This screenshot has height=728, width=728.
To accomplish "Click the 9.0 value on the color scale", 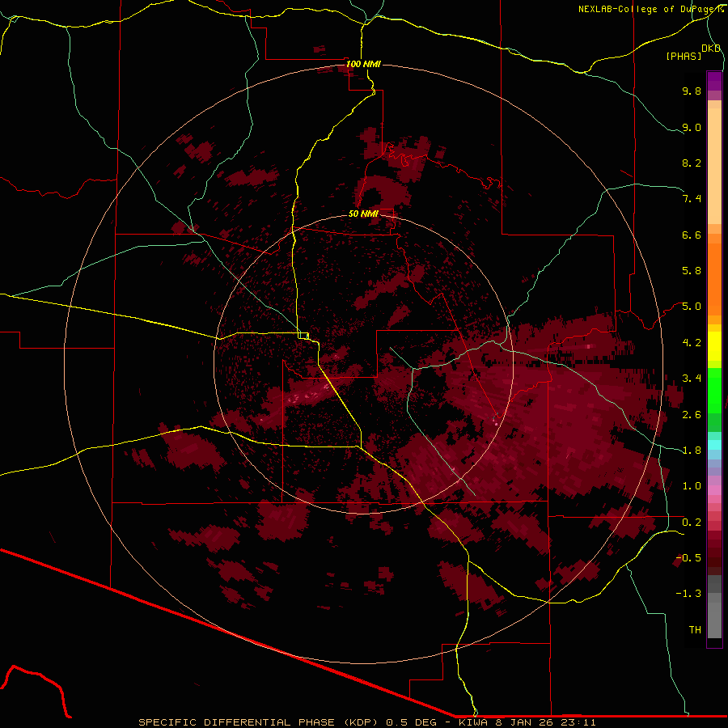I will click(692, 127).
